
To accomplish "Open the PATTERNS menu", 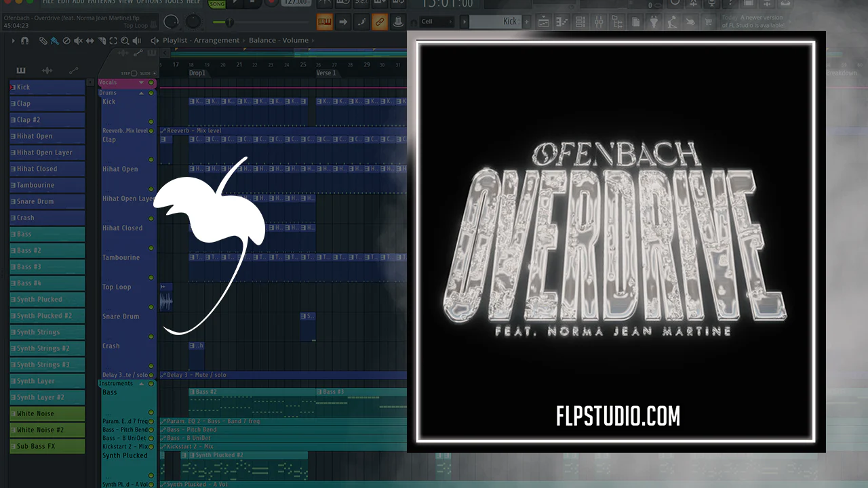I will point(102,3).
